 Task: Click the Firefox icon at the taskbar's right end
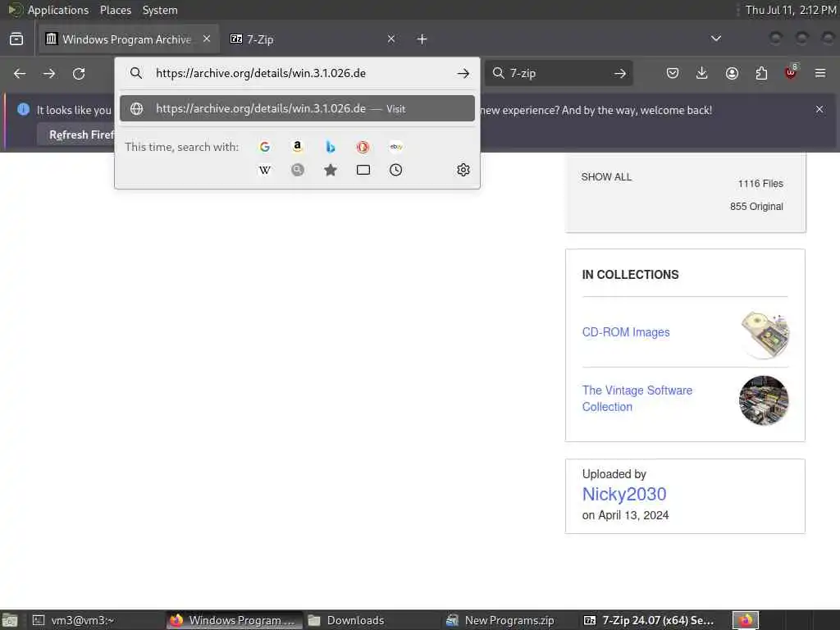tap(746, 620)
